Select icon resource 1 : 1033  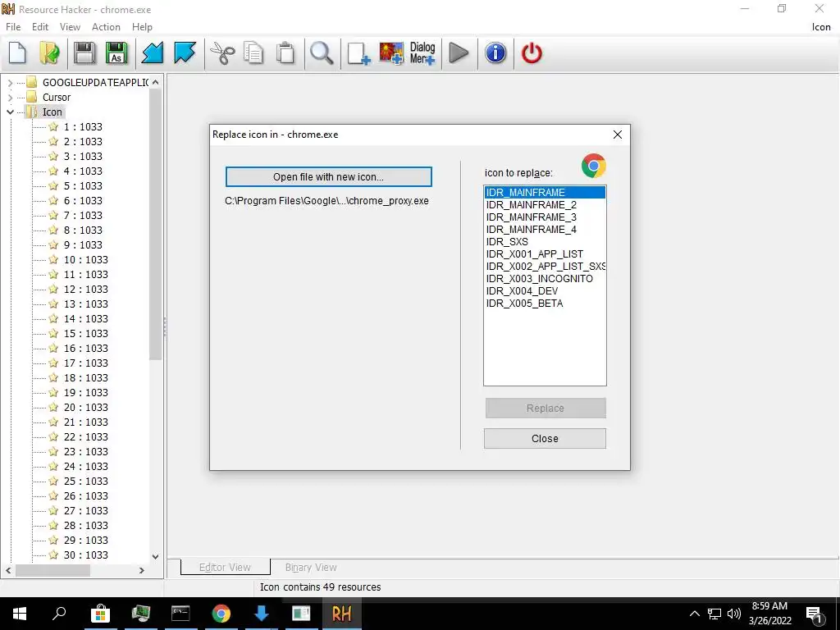pyautogui.click(x=83, y=127)
